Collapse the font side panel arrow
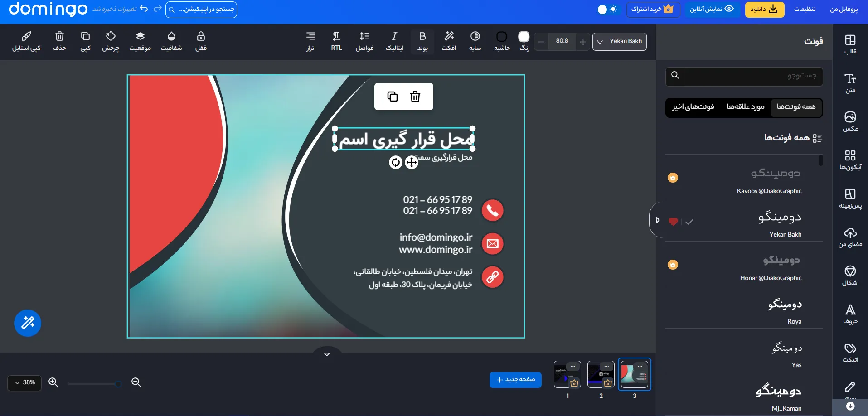Image resolution: width=868 pixels, height=416 pixels. click(657, 220)
